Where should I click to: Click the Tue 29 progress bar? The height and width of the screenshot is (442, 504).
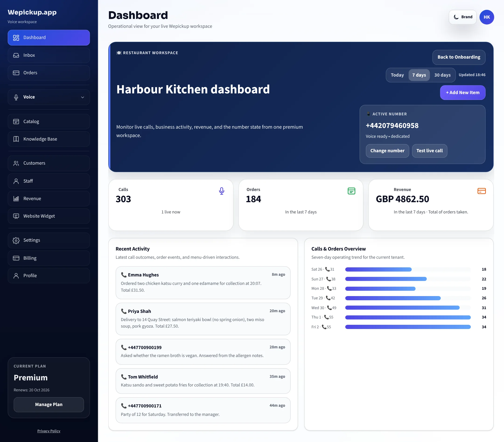coord(408,298)
